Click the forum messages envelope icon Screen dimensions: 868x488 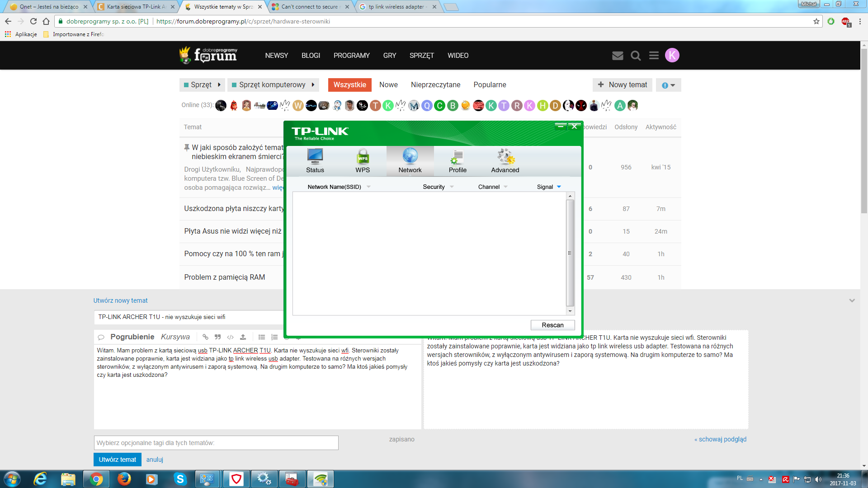(x=618, y=56)
